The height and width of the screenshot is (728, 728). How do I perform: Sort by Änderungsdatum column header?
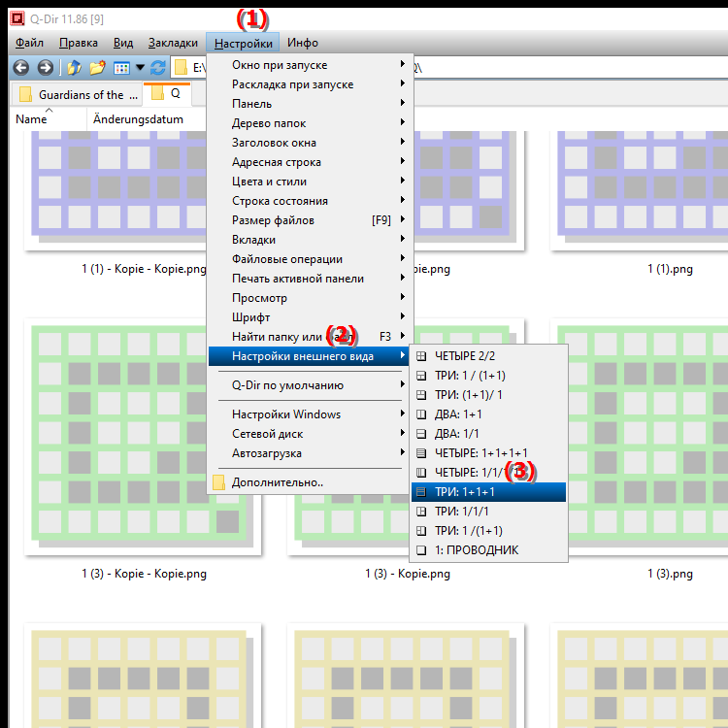(x=138, y=119)
